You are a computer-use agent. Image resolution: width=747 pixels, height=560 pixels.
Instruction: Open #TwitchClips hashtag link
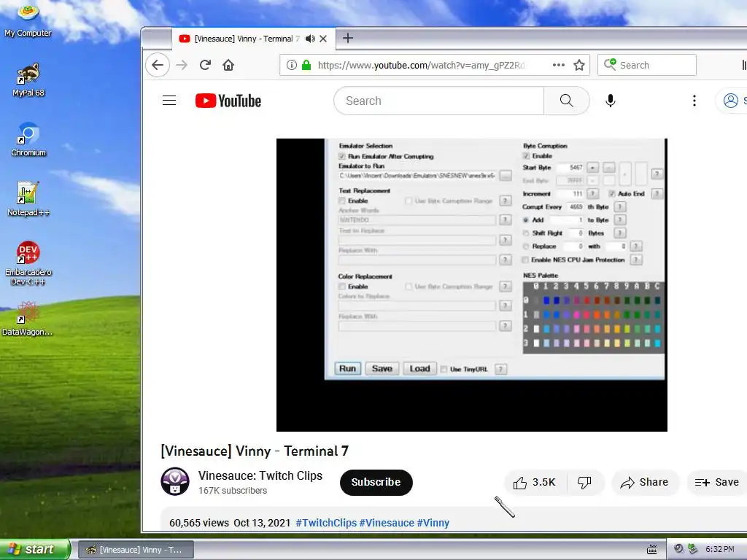(x=326, y=523)
